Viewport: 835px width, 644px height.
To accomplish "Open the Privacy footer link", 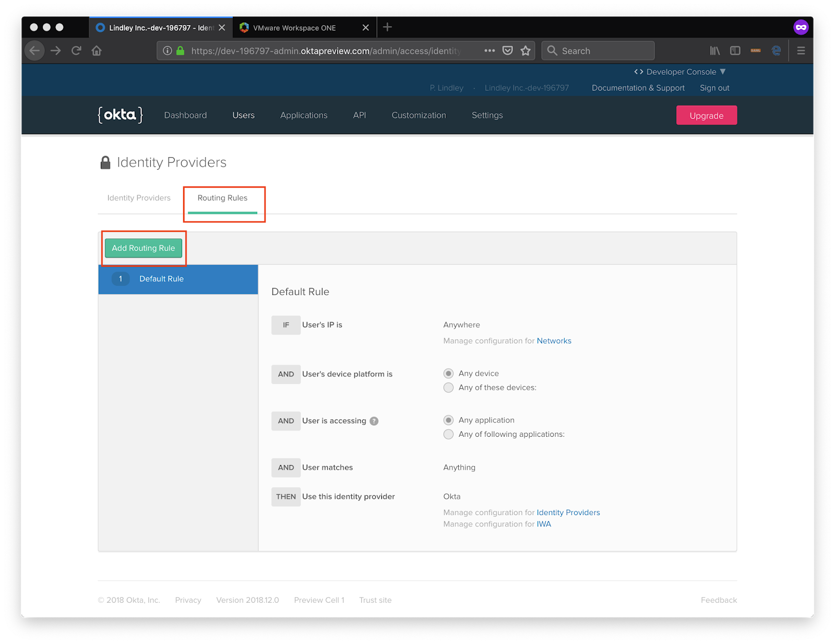I will [188, 600].
